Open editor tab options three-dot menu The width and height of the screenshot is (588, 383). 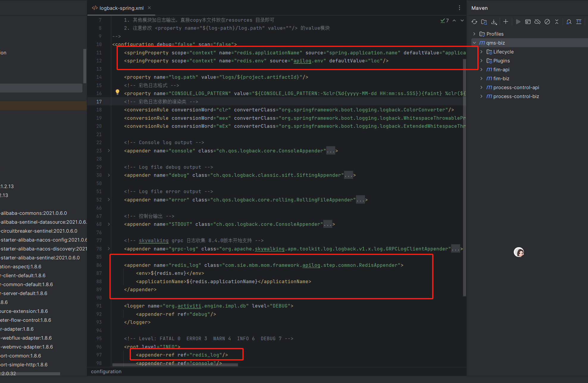click(x=460, y=8)
